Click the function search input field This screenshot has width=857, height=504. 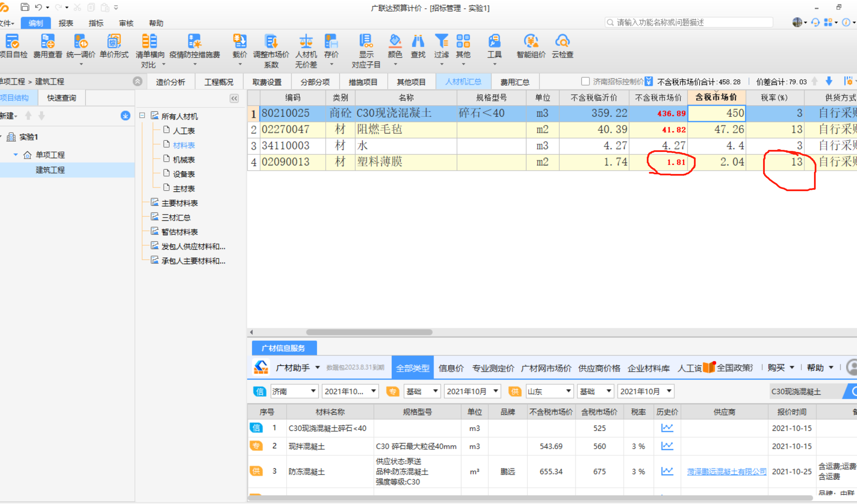[689, 22]
